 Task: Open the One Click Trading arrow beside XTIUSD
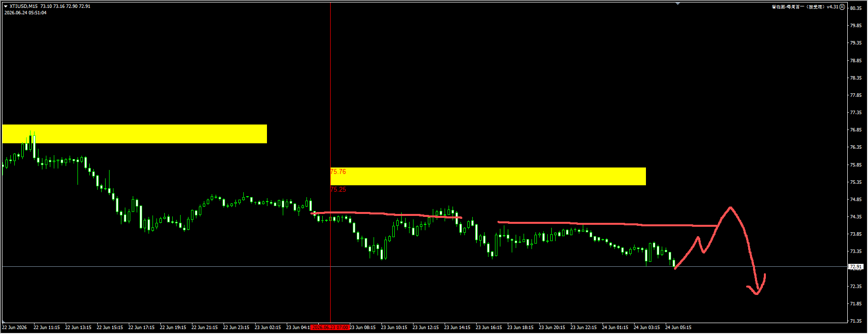tap(6, 6)
